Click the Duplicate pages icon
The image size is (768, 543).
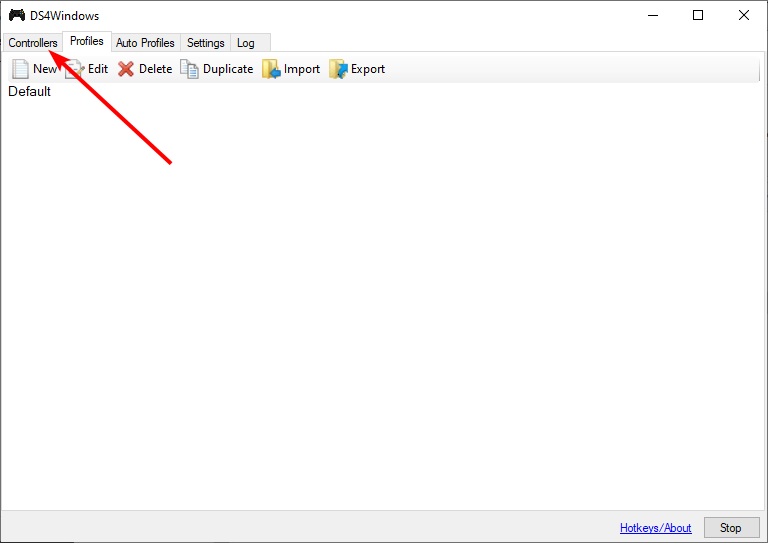pos(190,69)
